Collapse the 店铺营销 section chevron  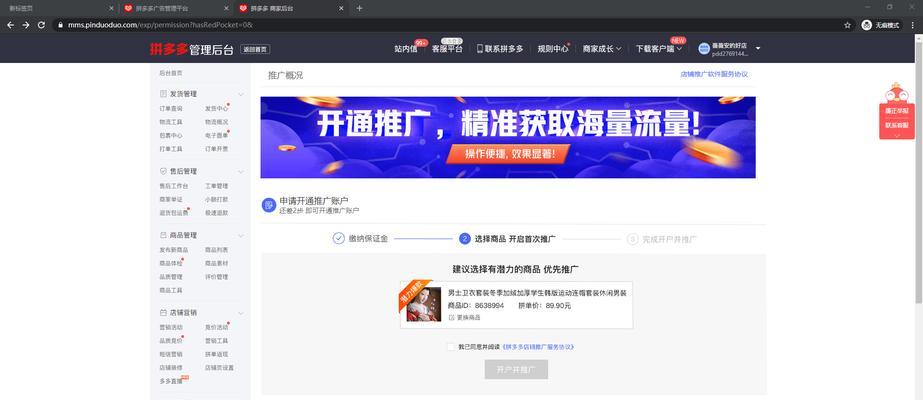tap(241, 313)
